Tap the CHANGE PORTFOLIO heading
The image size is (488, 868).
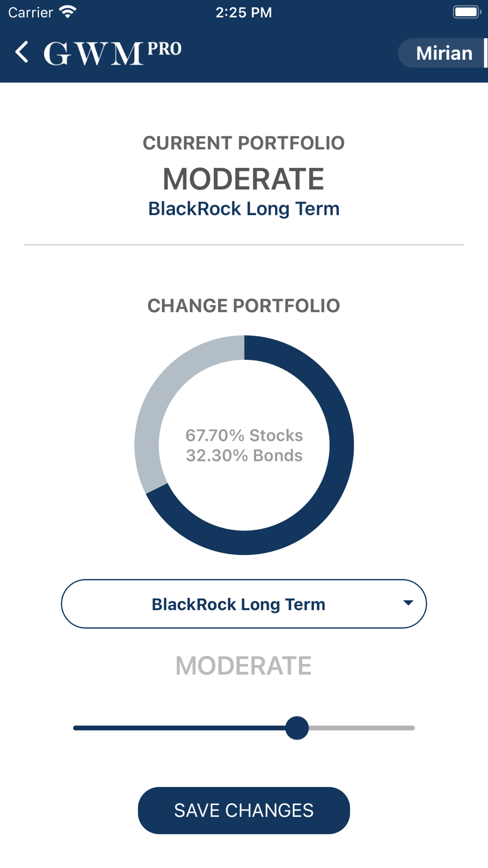(244, 306)
